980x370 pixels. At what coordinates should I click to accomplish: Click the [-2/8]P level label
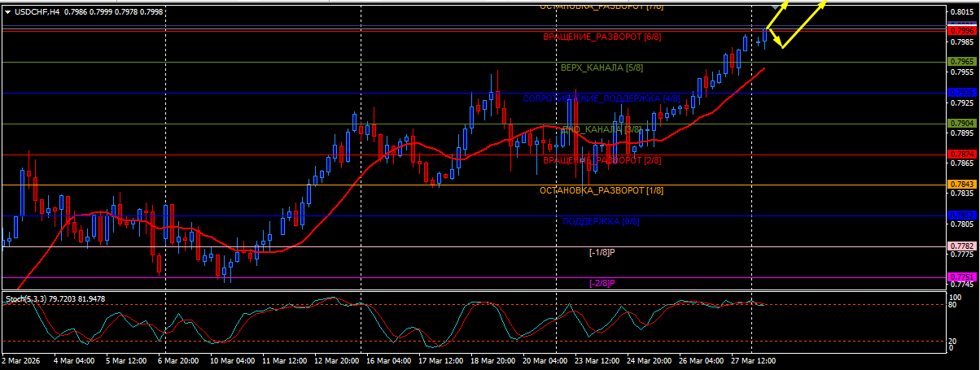pos(602,283)
